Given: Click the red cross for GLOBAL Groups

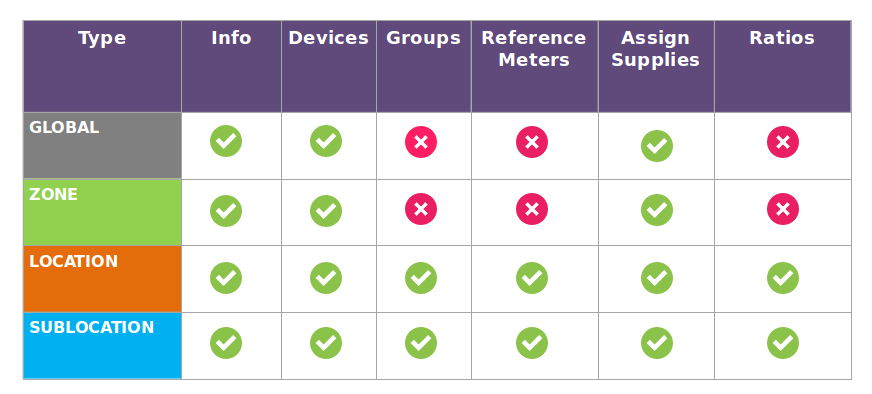Looking at the screenshot, I should click(421, 142).
